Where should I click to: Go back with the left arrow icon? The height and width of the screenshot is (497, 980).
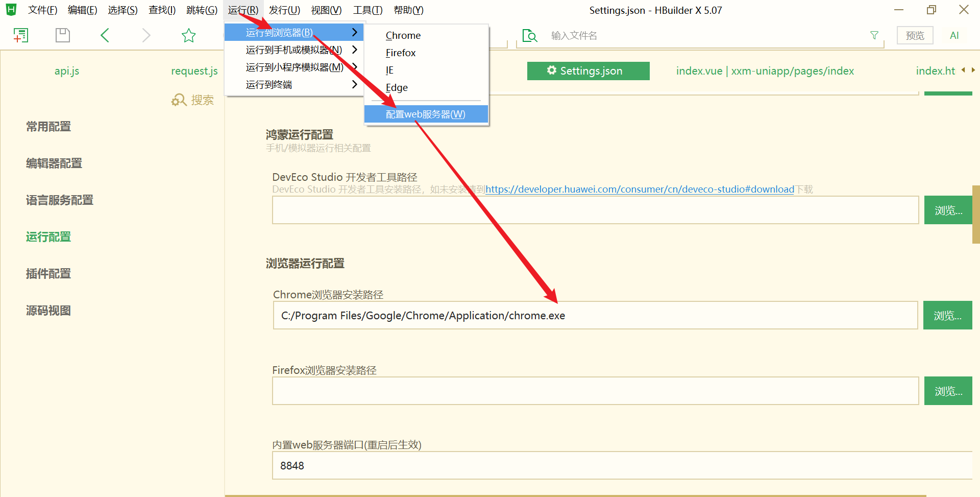[105, 35]
